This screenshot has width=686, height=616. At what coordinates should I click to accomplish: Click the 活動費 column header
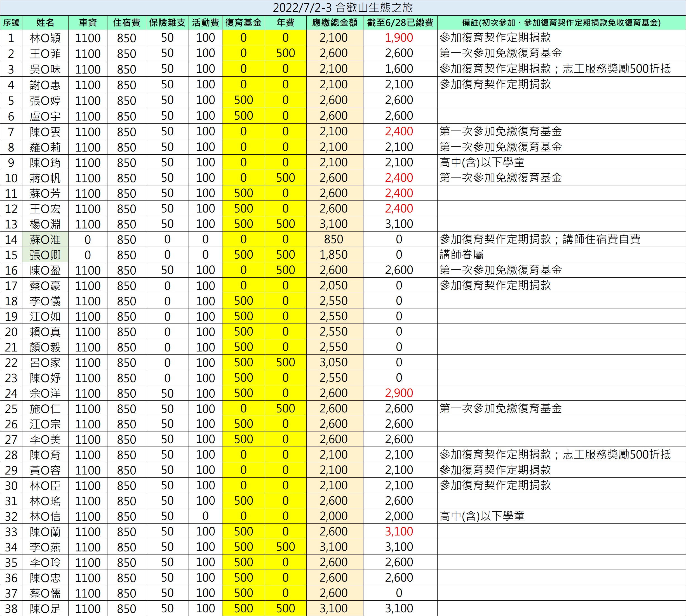tap(206, 23)
